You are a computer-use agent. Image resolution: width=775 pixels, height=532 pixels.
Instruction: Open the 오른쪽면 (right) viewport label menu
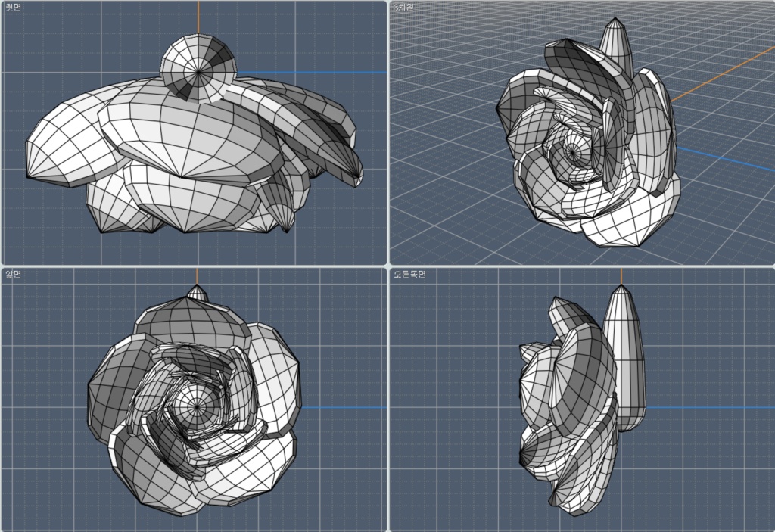point(409,274)
